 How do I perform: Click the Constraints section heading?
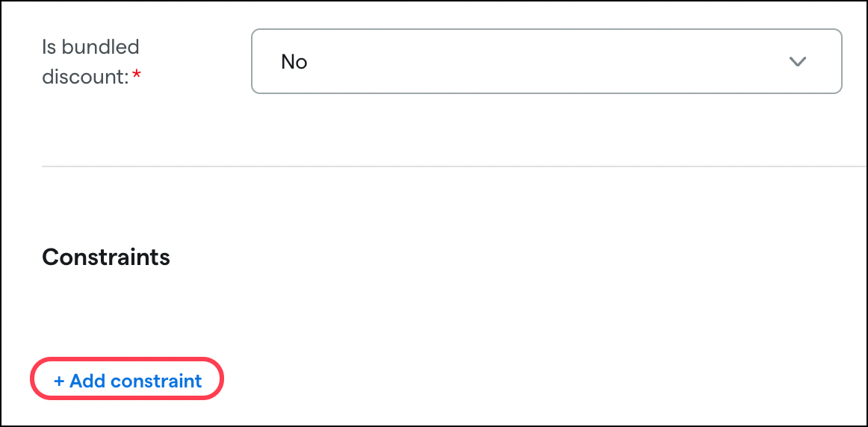click(106, 258)
